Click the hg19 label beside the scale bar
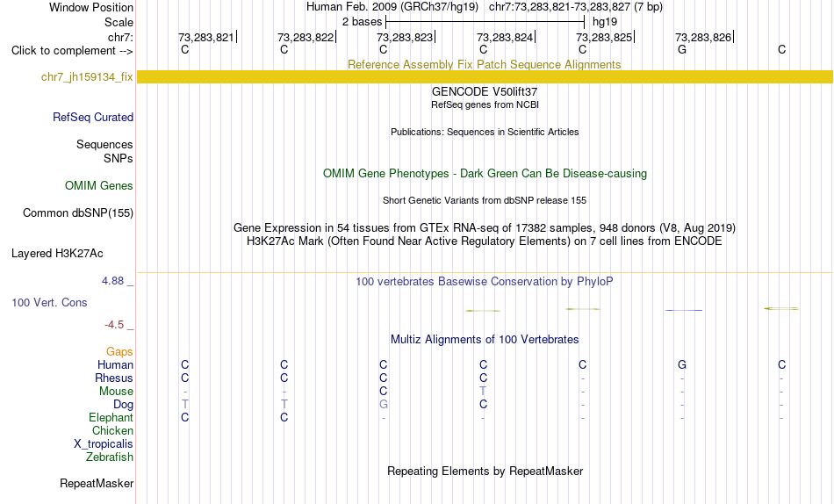834x504 pixels. 605,22
